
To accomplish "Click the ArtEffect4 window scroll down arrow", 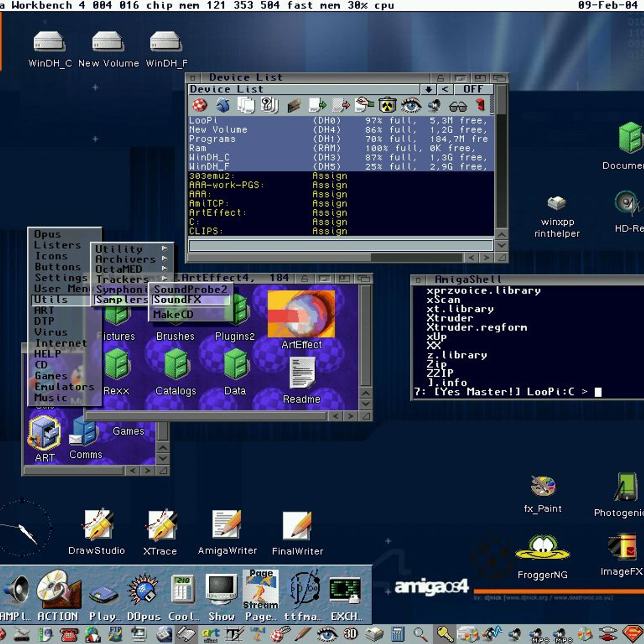I will [x=365, y=404].
